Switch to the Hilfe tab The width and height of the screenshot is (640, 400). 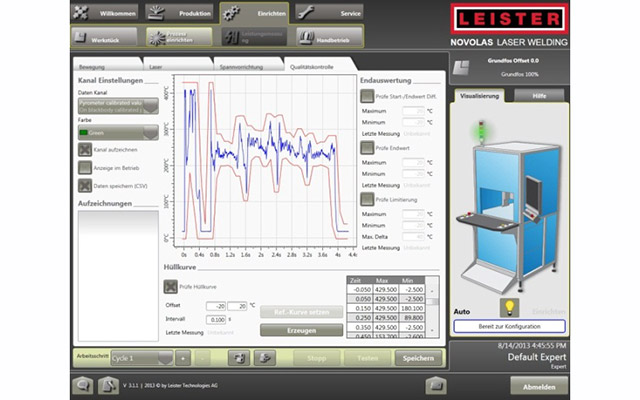pyautogui.click(x=539, y=95)
